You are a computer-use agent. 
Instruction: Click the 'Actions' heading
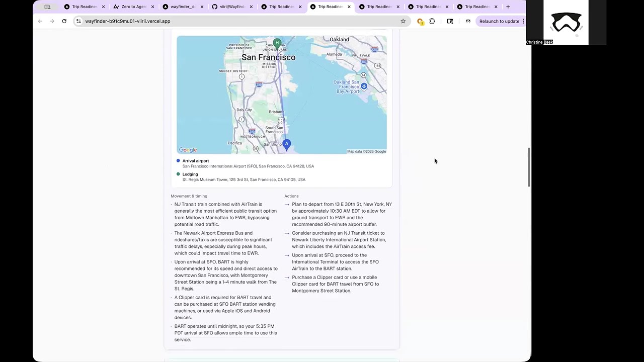[x=291, y=196]
